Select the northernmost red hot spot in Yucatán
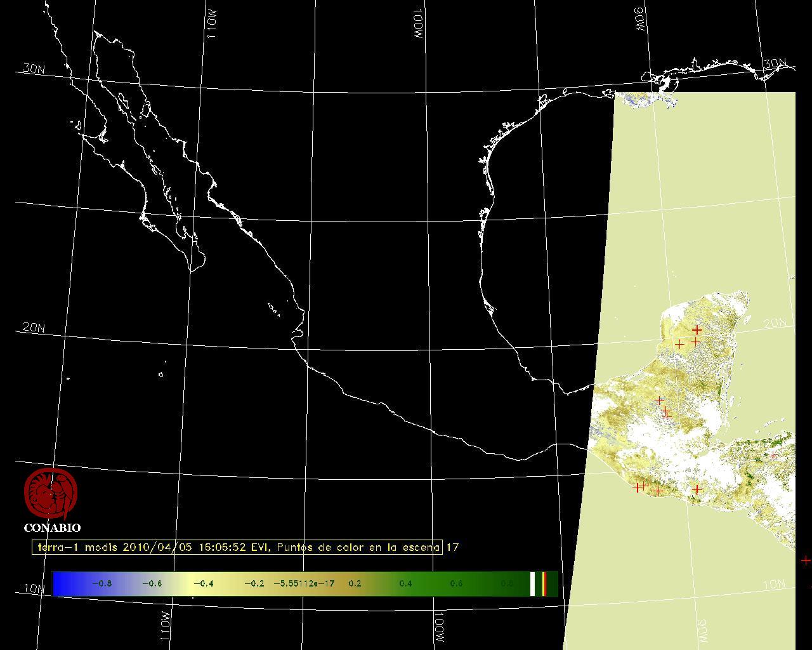The height and width of the screenshot is (650, 812). pyautogui.click(x=697, y=329)
